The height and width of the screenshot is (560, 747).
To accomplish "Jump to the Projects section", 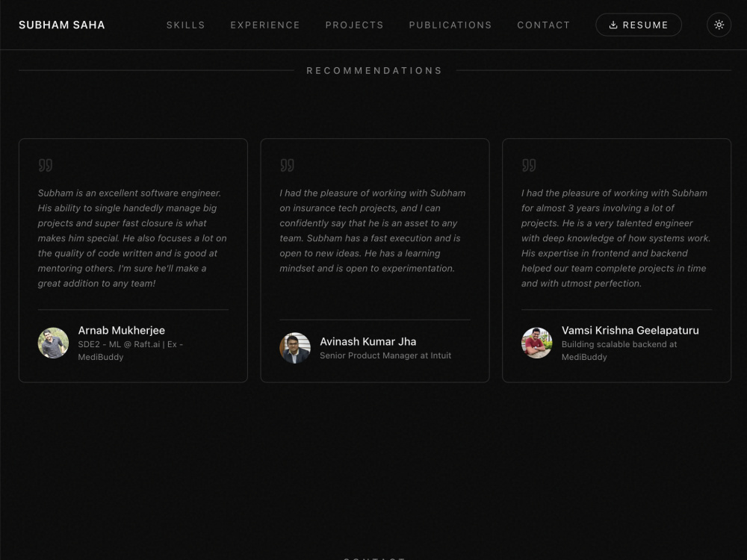I will (354, 25).
